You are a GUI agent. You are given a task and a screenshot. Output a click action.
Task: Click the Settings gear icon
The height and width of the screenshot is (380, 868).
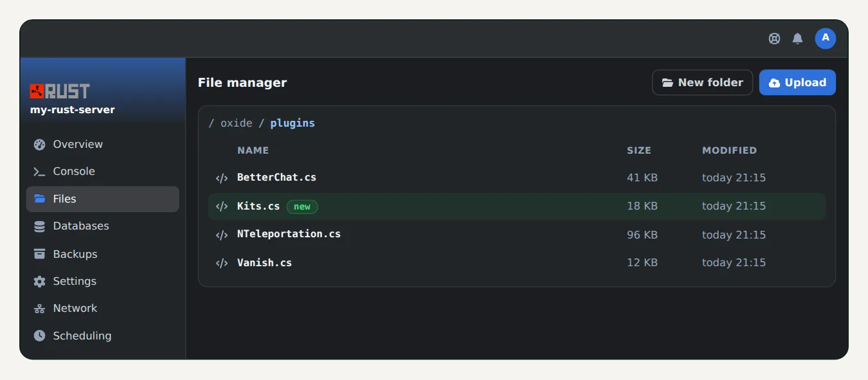pos(39,282)
